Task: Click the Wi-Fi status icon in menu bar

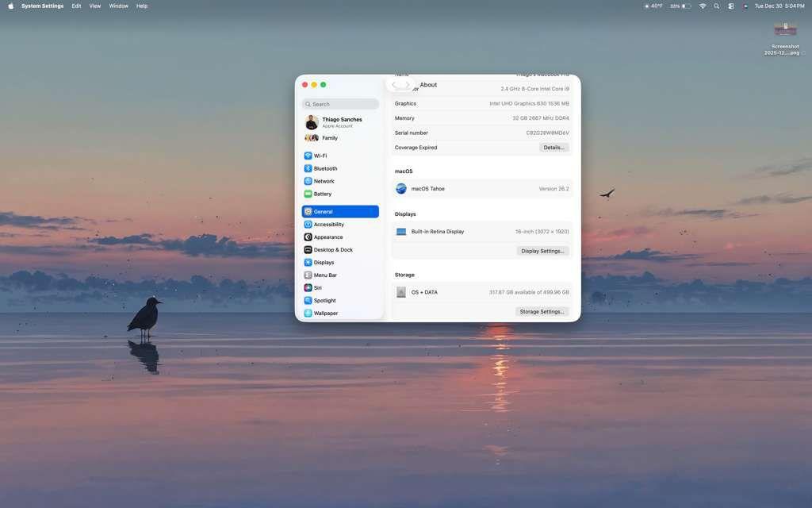Action: [x=703, y=6]
